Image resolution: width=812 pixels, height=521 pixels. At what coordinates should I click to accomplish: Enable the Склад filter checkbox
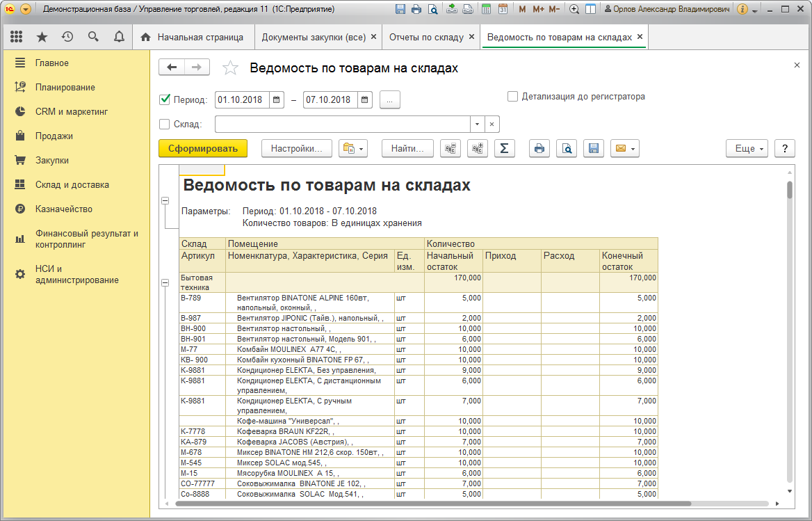tap(164, 124)
